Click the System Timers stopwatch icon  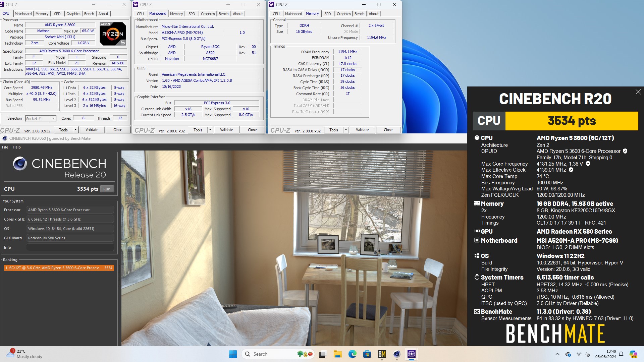[477, 277]
